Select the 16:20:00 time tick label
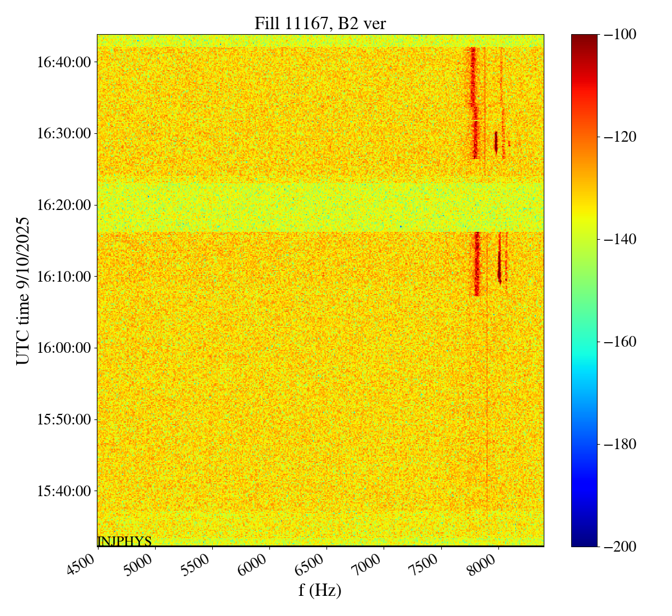This screenshot has width=672, height=616. [63, 205]
